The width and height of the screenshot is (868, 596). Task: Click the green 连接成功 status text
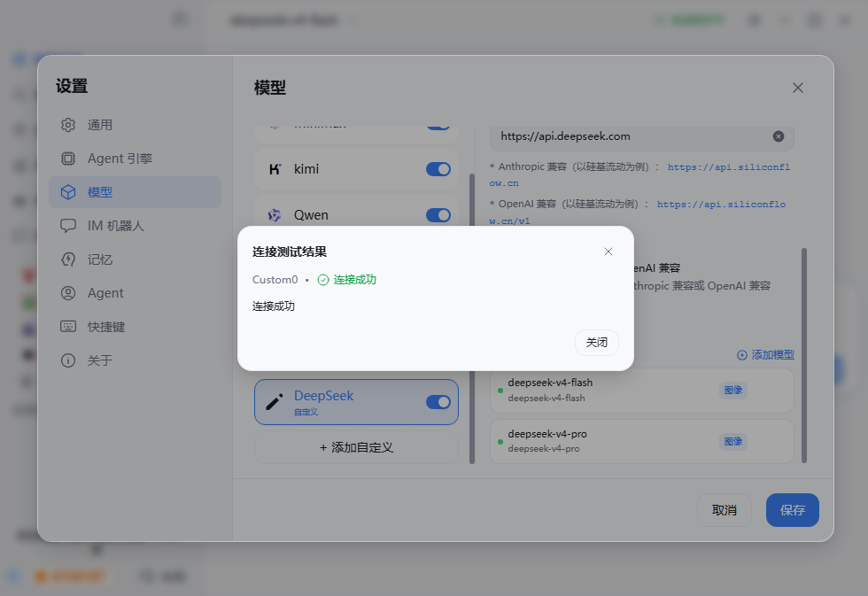(x=355, y=280)
